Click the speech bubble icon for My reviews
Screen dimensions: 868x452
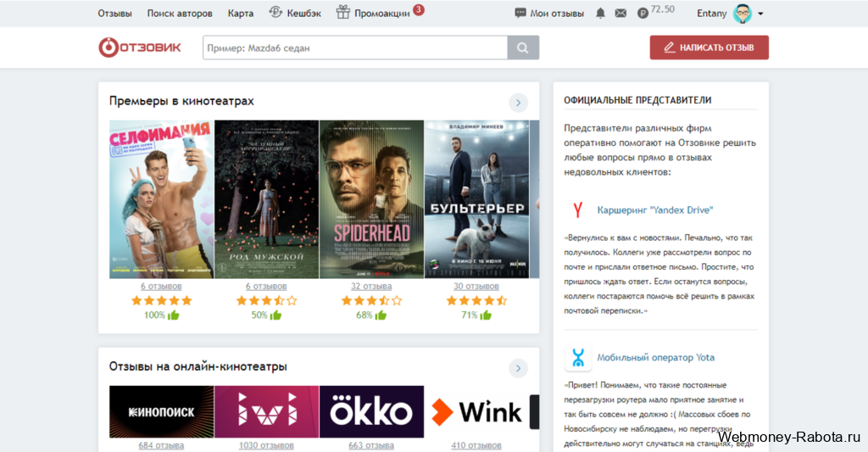pos(520,14)
